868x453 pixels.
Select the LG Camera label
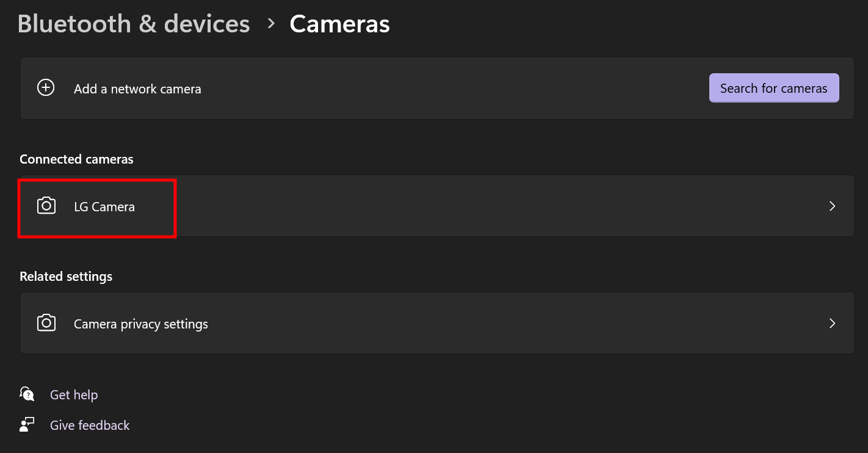[104, 207]
